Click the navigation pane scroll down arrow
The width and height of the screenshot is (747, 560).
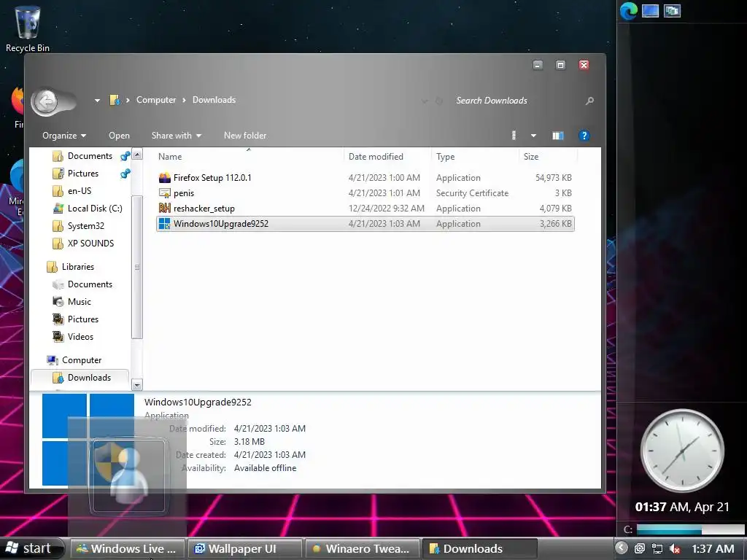coord(137,385)
